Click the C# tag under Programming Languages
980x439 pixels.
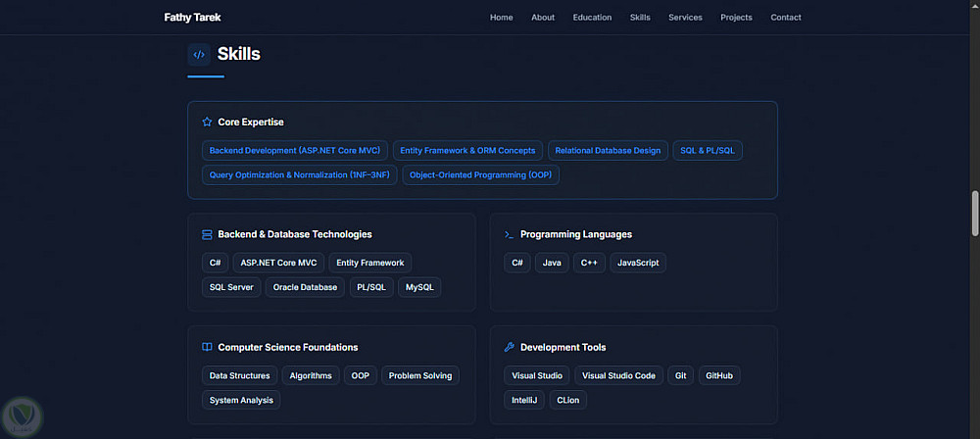pos(516,263)
